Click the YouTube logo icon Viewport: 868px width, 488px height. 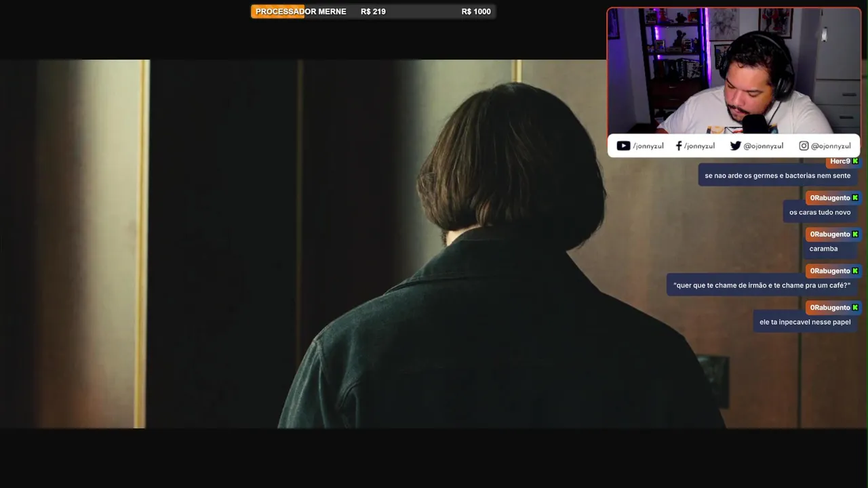623,146
